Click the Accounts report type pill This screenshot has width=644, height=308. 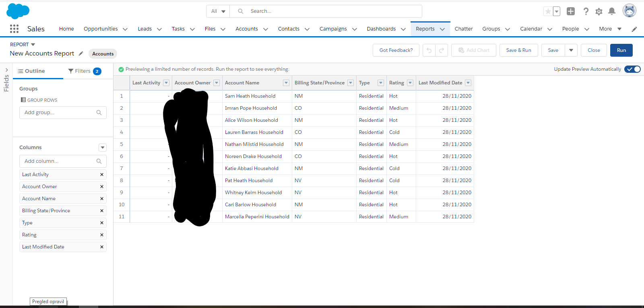coord(103,54)
